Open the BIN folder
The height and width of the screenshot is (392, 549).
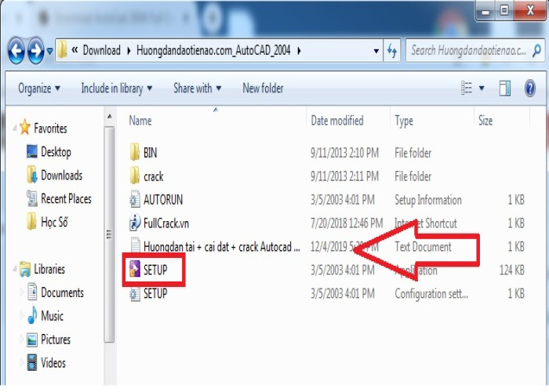[149, 153]
